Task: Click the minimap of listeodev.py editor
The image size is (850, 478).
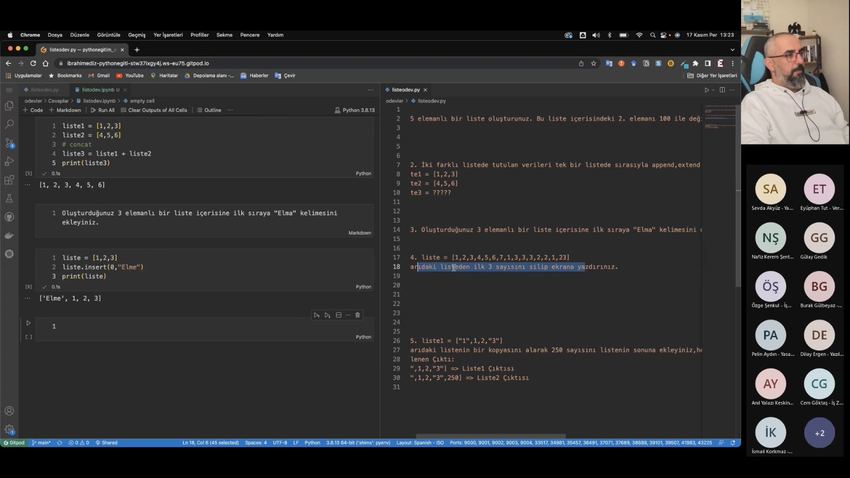Action: [719, 118]
